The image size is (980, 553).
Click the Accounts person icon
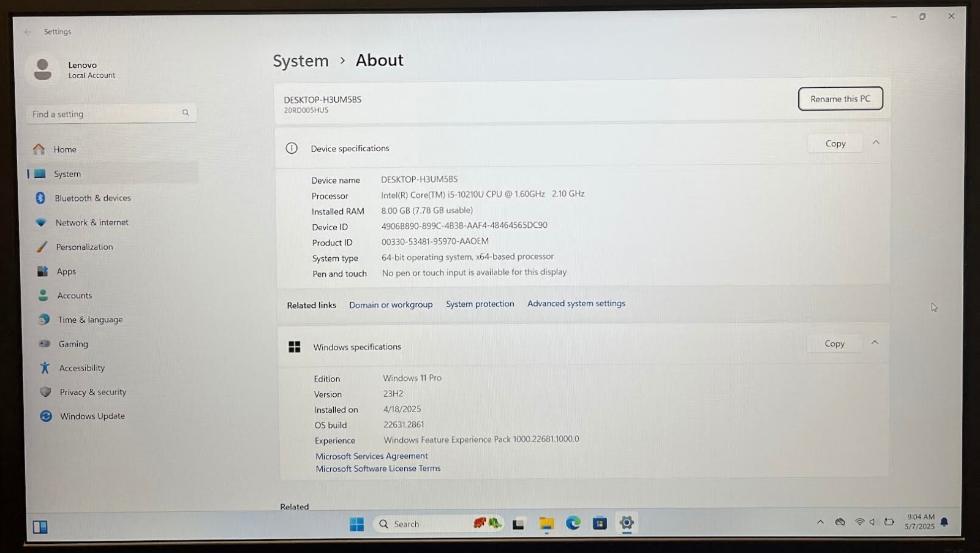click(43, 295)
